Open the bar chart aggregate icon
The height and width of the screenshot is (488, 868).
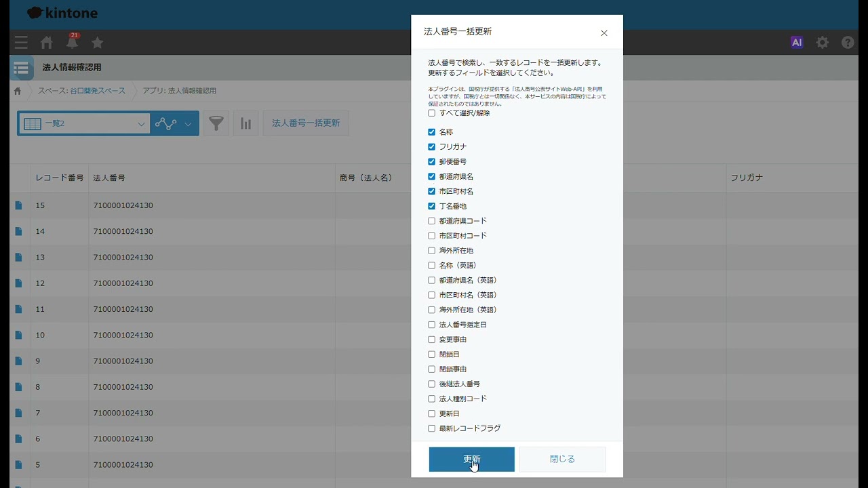click(246, 123)
